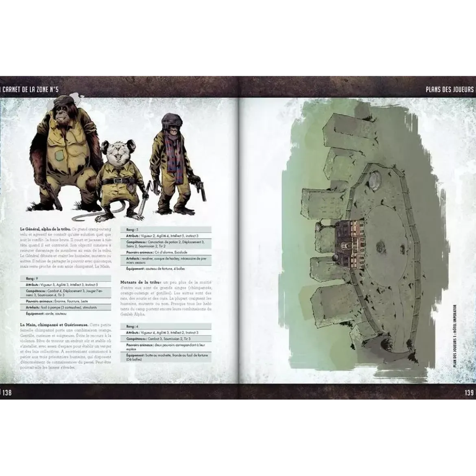Select the "Rang : 4" stat row
This screenshot has width=476, height=476.
pyautogui.click(x=166, y=326)
